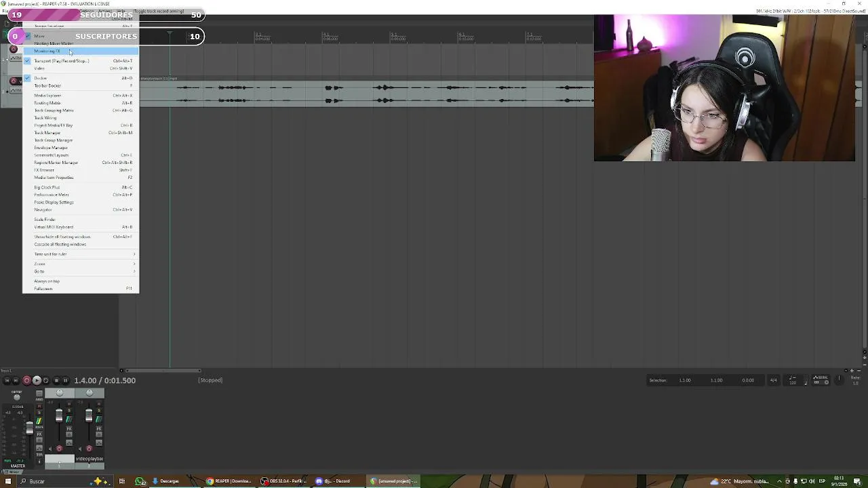
Task: Click the selection start field in transport
Action: (685, 380)
